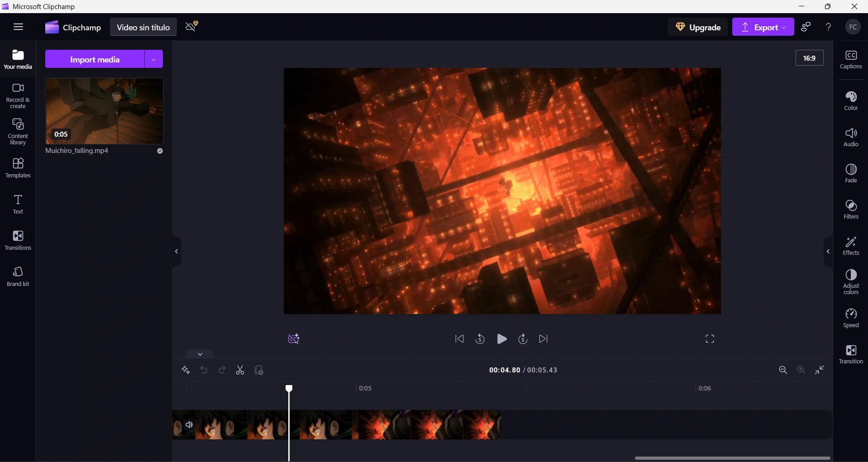Open the Brand kit tab
The width and height of the screenshot is (868, 462).
(18, 276)
